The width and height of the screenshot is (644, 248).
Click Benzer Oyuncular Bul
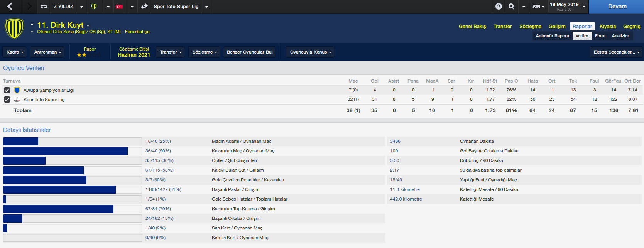pos(250,52)
